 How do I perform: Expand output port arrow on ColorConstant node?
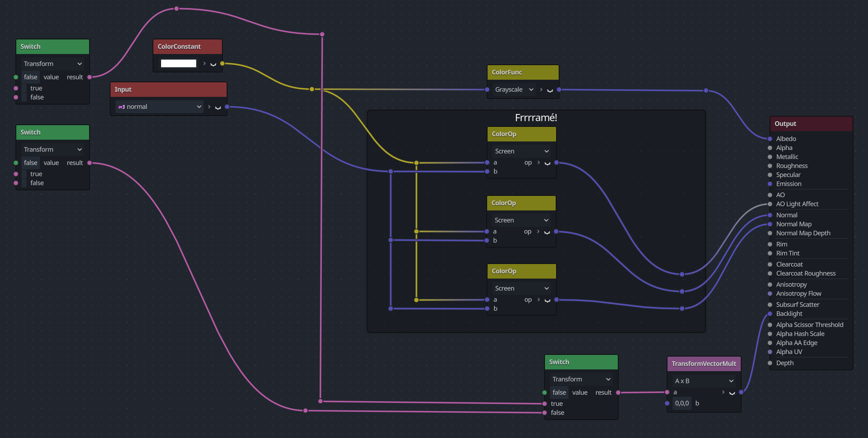tap(204, 64)
